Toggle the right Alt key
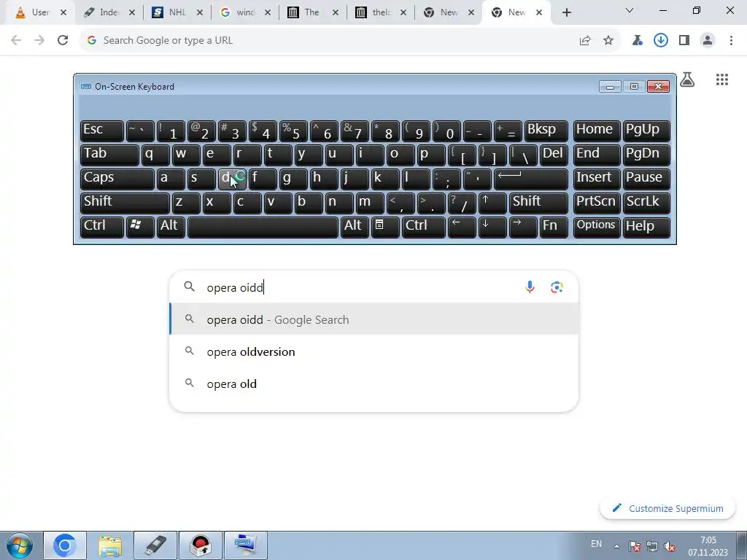 (355, 227)
